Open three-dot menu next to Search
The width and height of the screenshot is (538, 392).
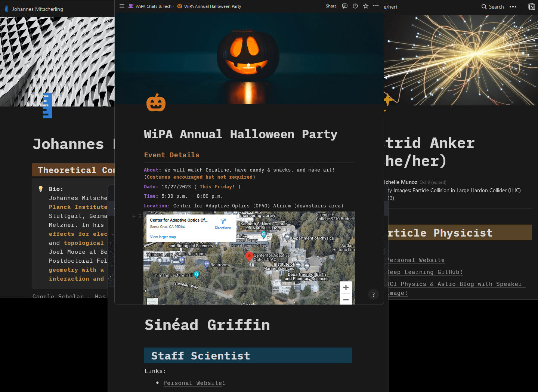[x=513, y=7]
